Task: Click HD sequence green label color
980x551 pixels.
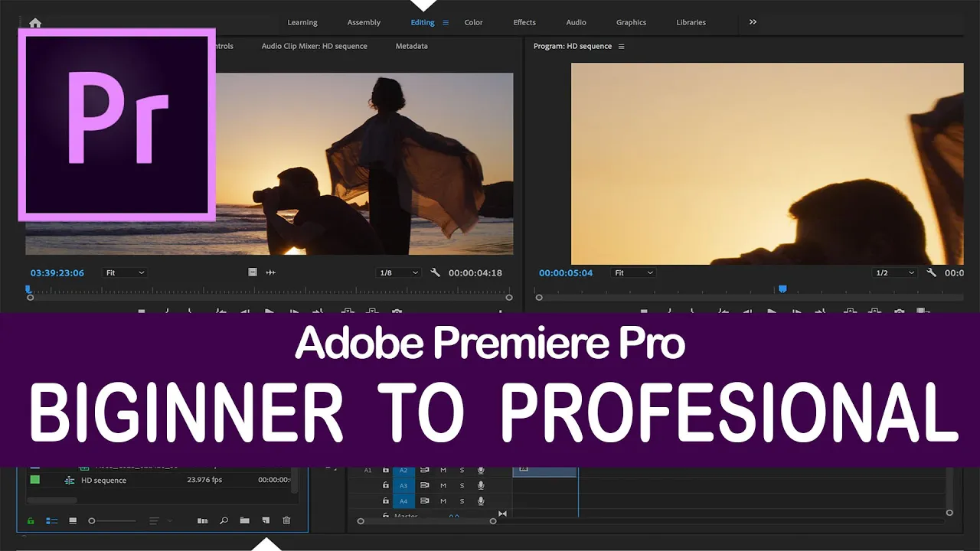Action: pos(34,480)
